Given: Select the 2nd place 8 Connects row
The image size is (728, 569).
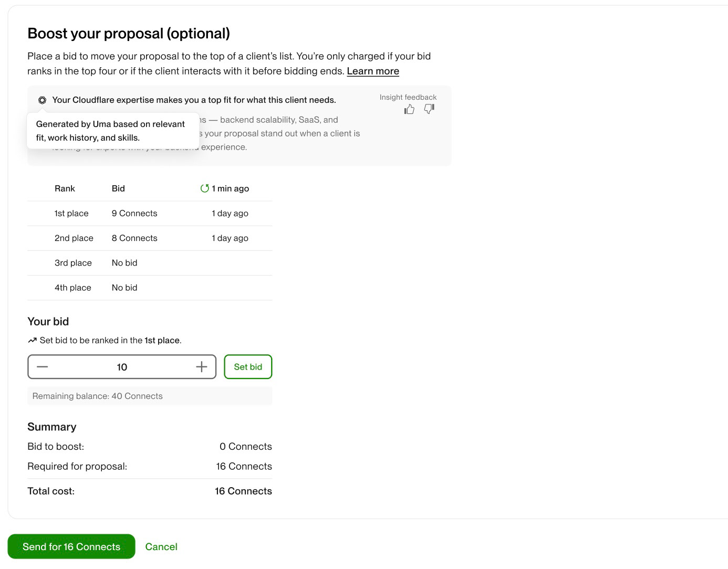Looking at the screenshot, I should (150, 238).
